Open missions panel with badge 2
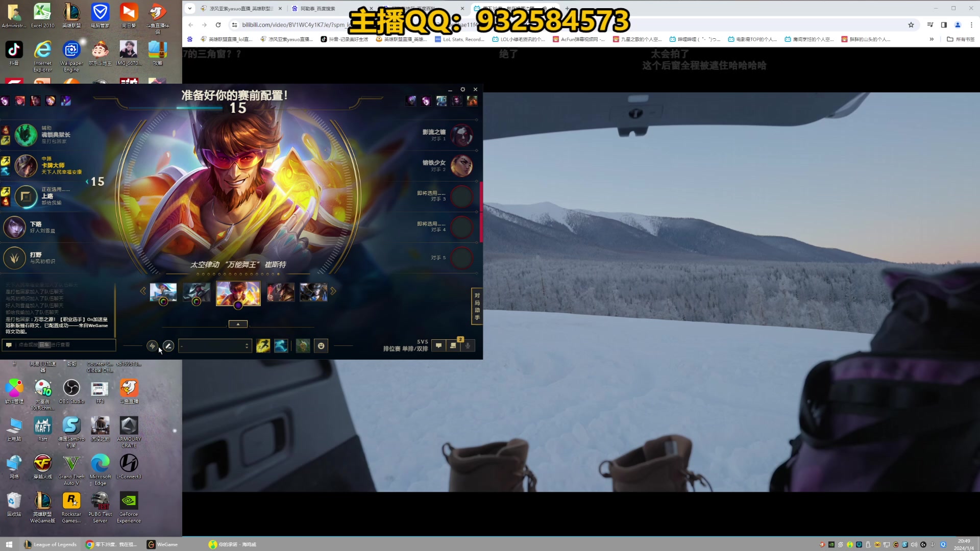Viewport: 980px width, 551px height. tap(453, 346)
